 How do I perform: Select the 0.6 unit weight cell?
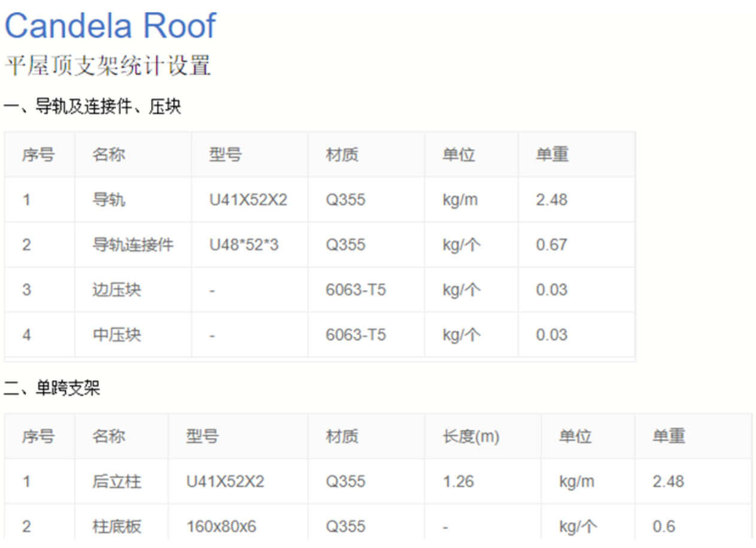(664, 526)
